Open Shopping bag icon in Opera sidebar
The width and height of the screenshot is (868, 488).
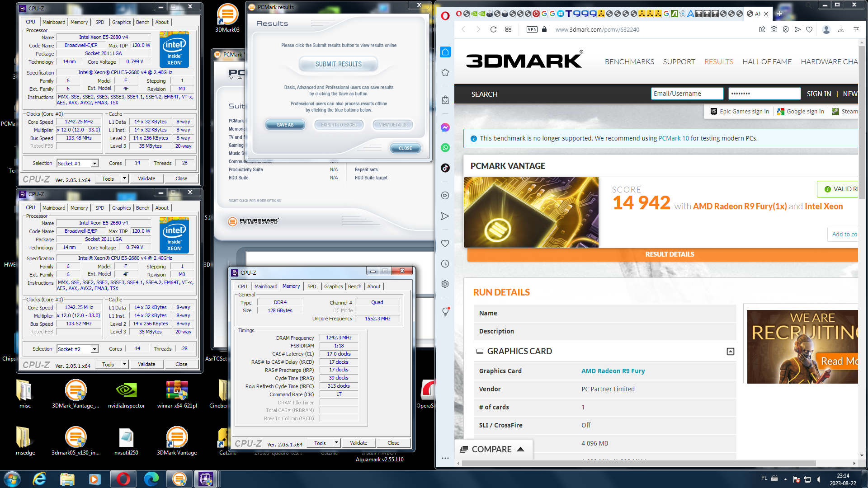click(x=445, y=99)
